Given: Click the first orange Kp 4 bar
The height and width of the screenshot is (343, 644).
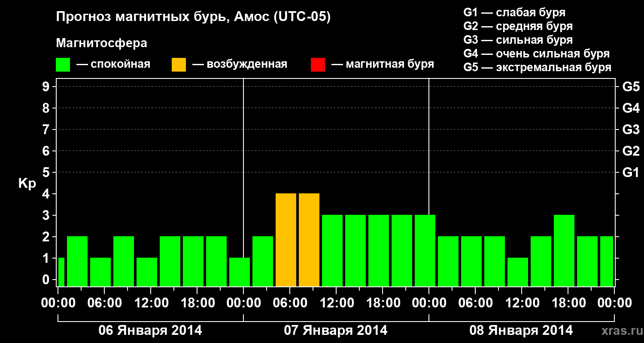Looking at the screenshot, I should (286, 240).
